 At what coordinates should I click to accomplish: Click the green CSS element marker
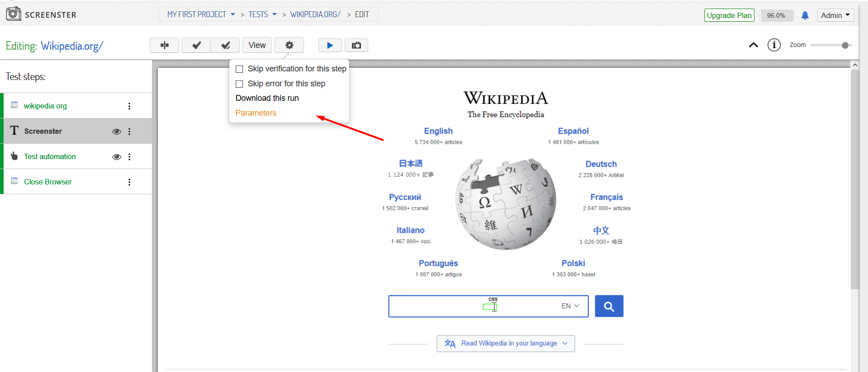pyautogui.click(x=489, y=307)
